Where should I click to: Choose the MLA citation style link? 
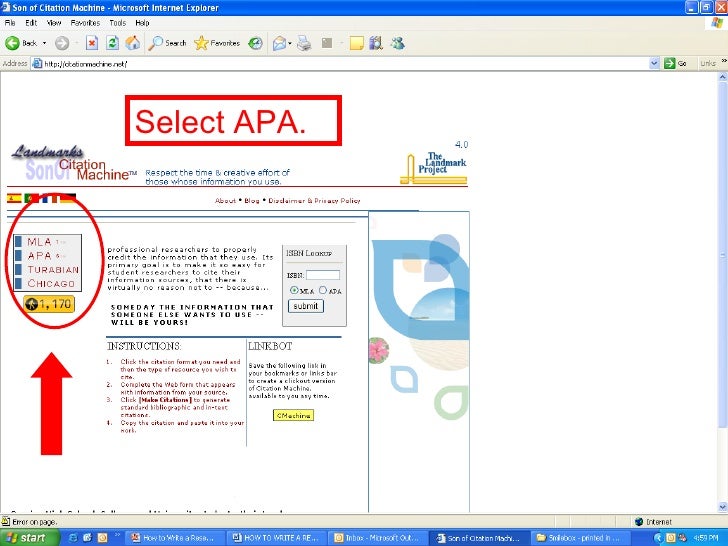coord(39,242)
